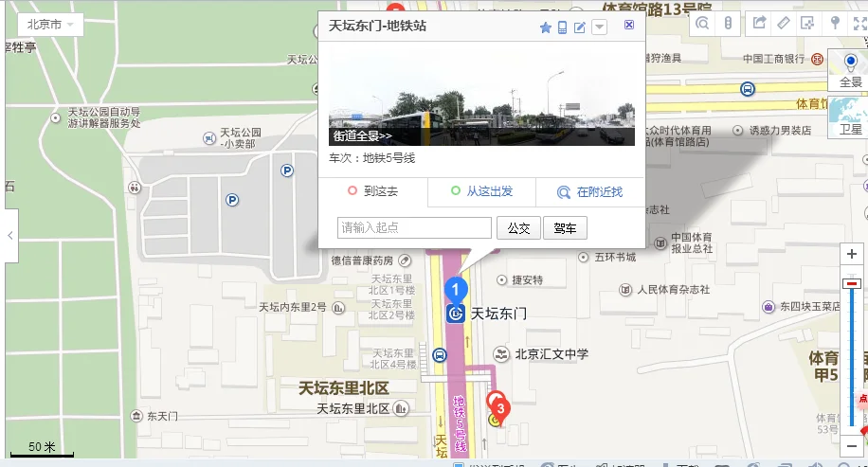The image size is (868, 467).
Task: Send location to phone via mobile icon
Action: pyautogui.click(x=562, y=27)
